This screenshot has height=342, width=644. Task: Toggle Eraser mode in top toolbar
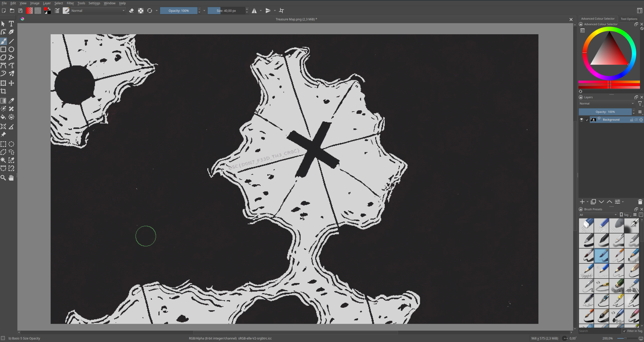[x=132, y=11]
